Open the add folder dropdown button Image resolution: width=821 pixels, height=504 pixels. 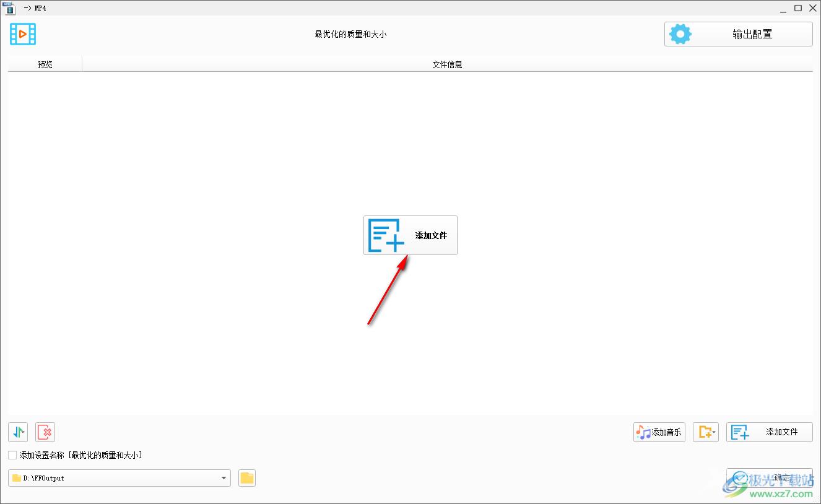tap(706, 432)
